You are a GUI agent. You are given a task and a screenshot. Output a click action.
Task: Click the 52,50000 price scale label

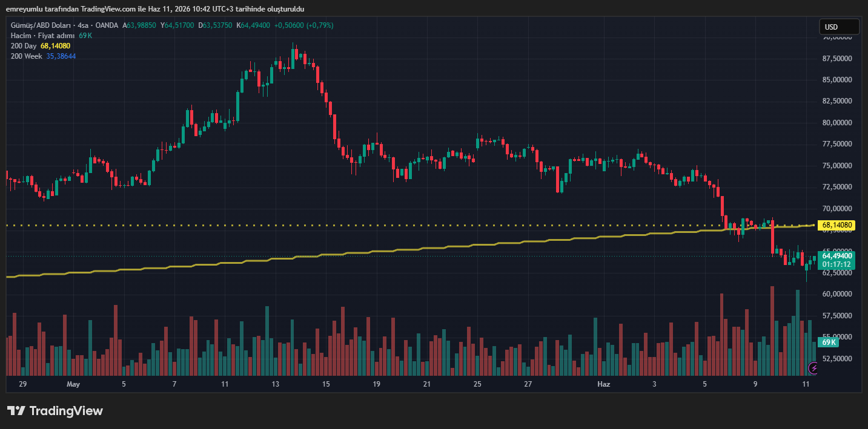837,359
